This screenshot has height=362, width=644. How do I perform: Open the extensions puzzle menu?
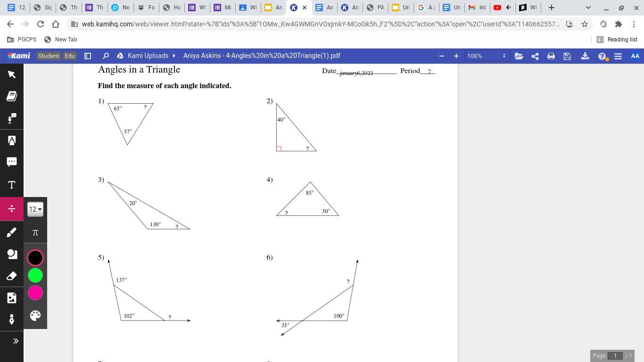(x=619, y=24)
